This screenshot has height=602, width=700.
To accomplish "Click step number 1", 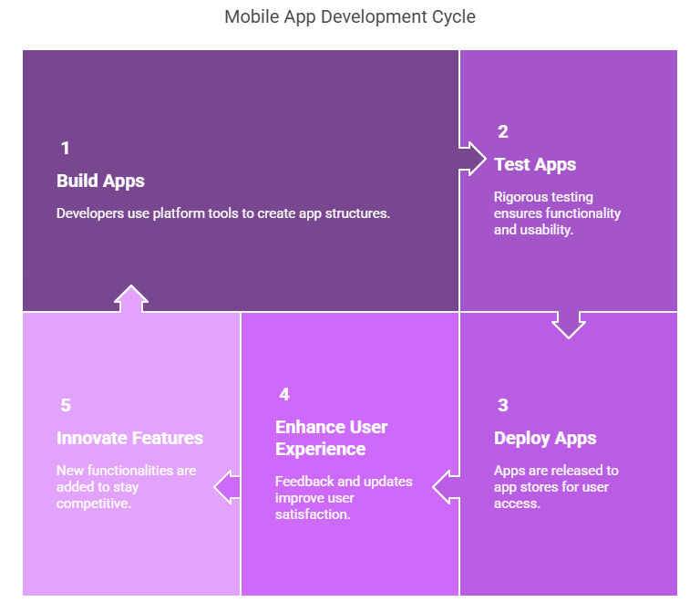I will click(x=65, y=148).
